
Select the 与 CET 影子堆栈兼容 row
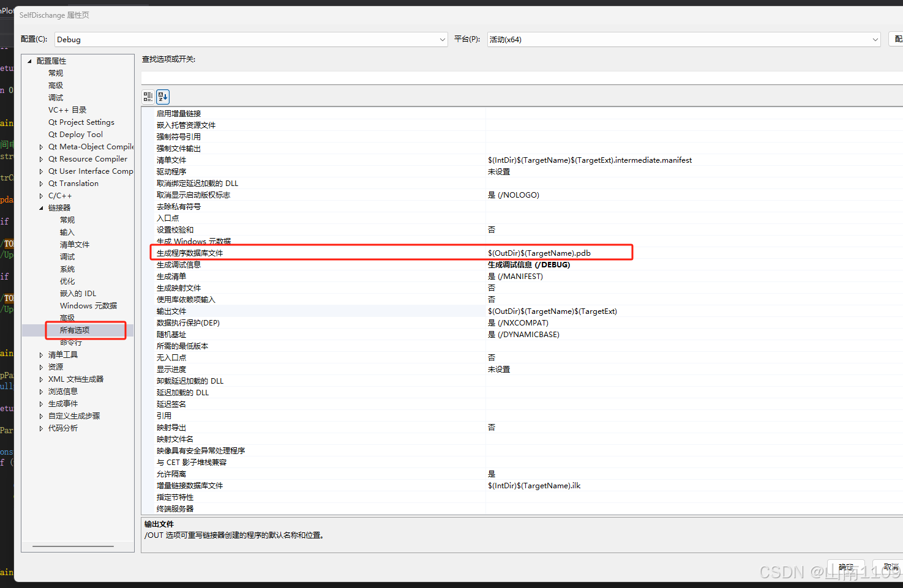[x=522, y=463]
